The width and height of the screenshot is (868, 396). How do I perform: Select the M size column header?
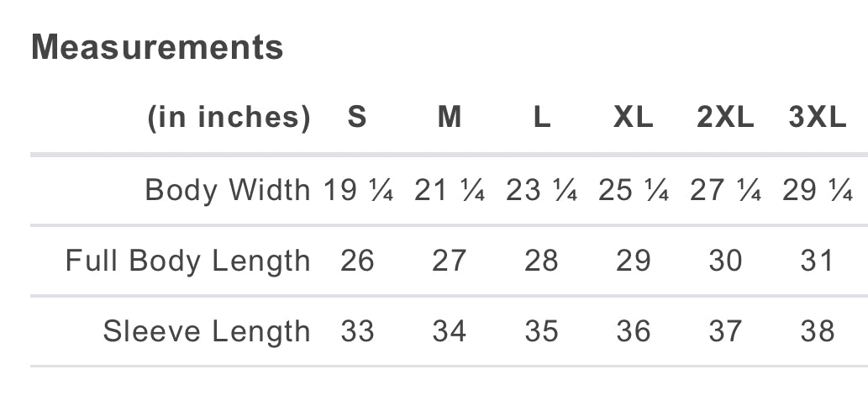click(450, 118)
